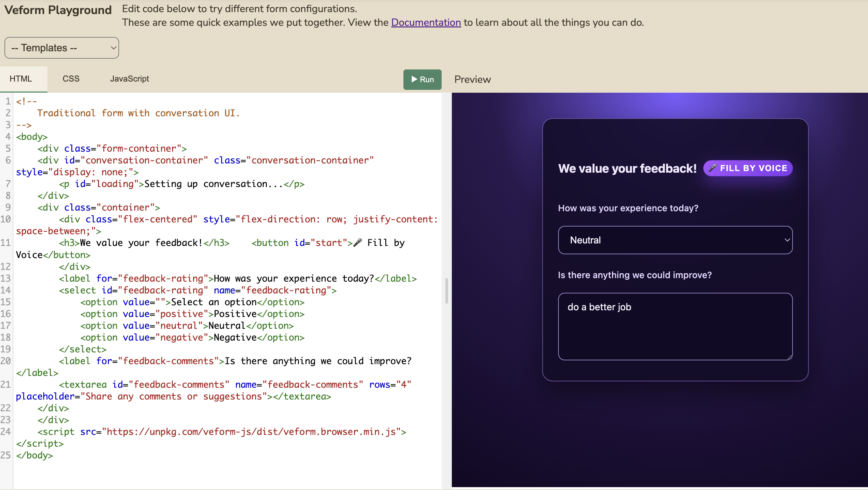868x490 pixels.
Task: Click the Preview label
Action: [473, 80]
